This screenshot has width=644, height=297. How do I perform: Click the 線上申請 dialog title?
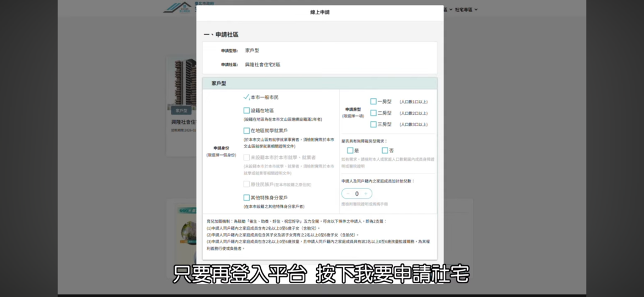click(x=320, y=12)
